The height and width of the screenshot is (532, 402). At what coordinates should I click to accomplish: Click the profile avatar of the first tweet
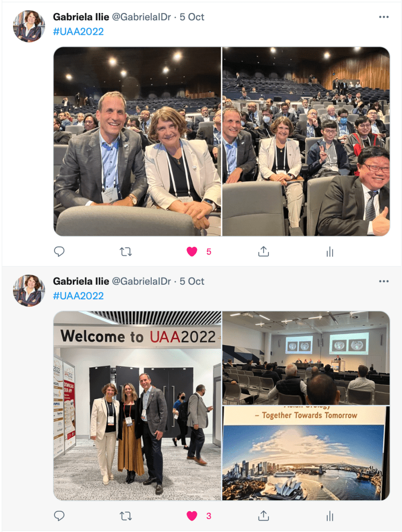click(29, 26)
